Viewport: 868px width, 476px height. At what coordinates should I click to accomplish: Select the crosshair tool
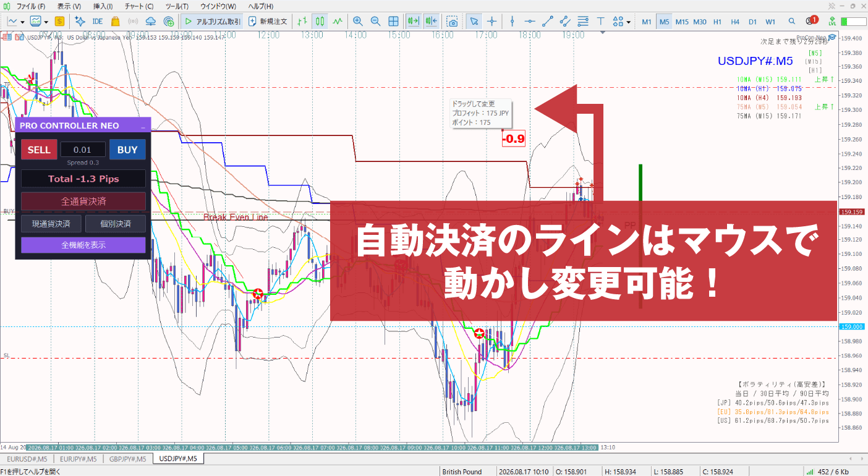coord(492,21)
